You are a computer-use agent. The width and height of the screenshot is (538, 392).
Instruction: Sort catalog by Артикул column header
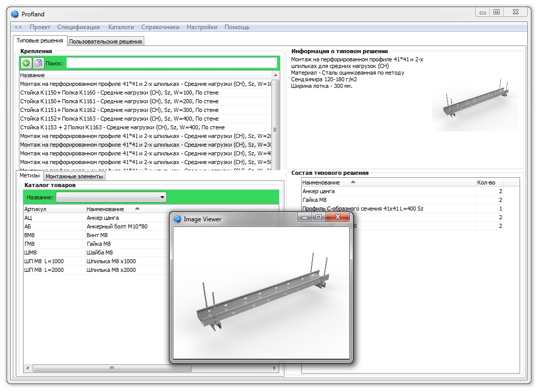(x=54, y=209)
